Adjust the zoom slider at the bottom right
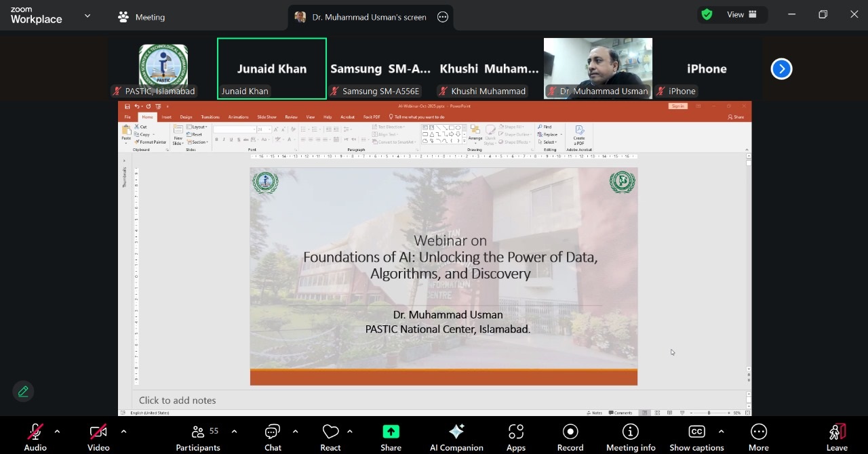Image resolution: width=868 pixels, height=454 pixels. tap(709, 413)
